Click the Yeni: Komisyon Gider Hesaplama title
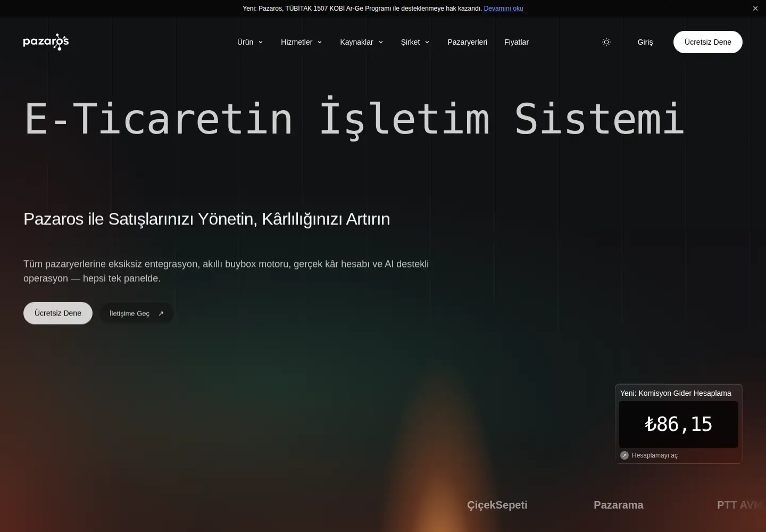Viewport: 766px width, 532px height. [x=676, y=393]
